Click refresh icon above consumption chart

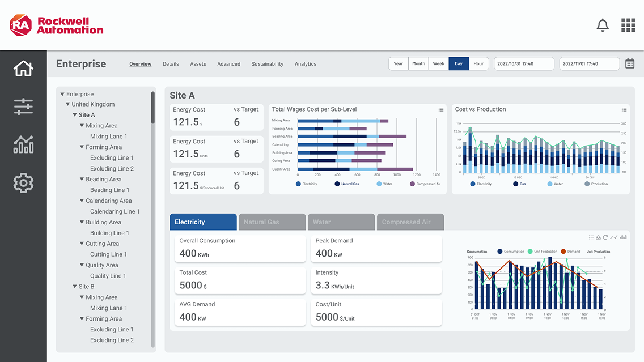605,237
